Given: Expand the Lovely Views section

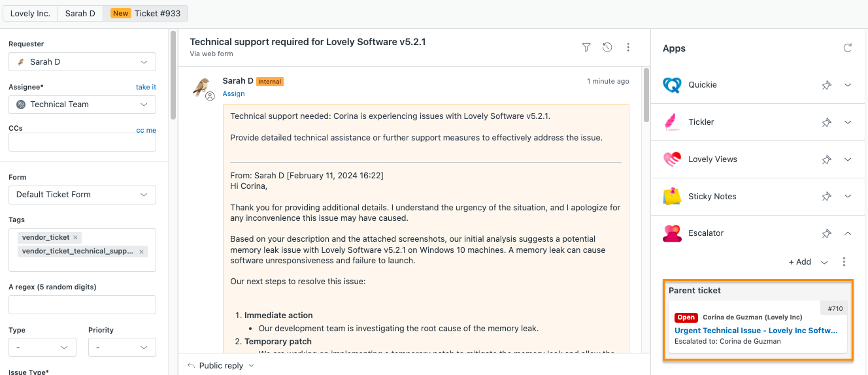Looking at the screenshot, I should tap(848, 159).
